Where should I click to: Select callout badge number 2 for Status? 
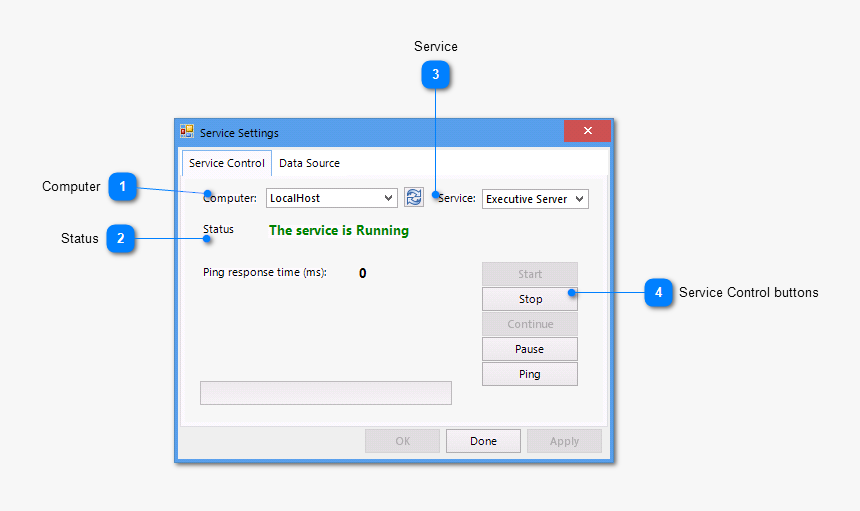click(121, 238)
